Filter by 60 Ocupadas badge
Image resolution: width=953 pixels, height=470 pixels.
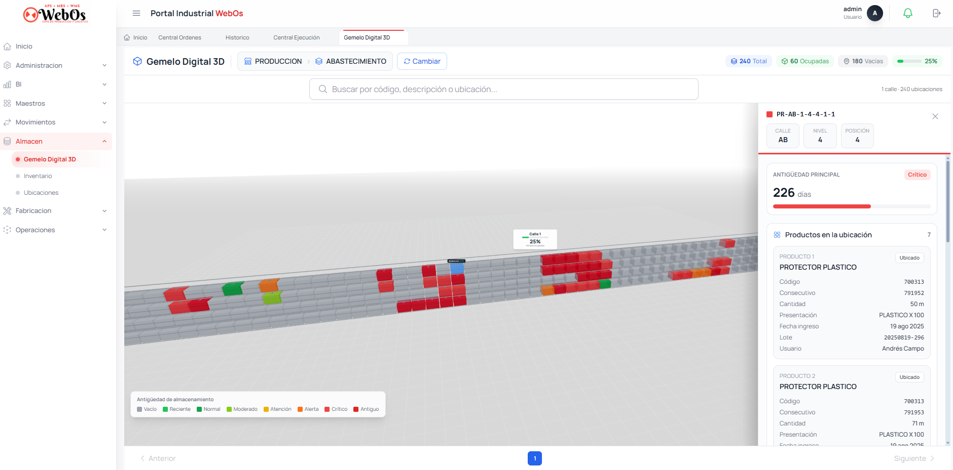click(x=805, y=61)
